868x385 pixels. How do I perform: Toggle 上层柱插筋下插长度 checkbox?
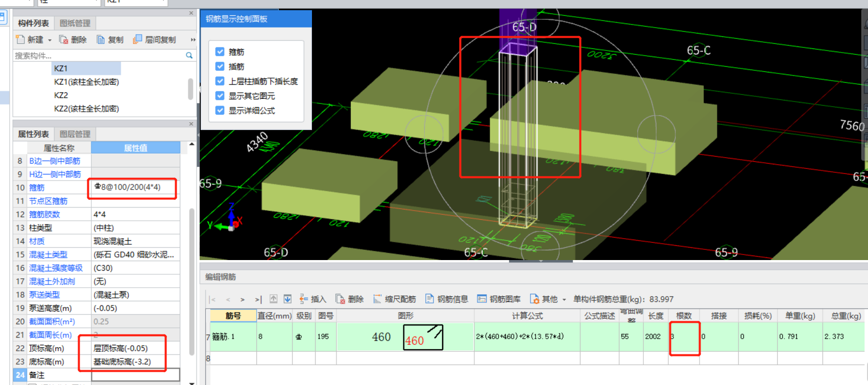coord(220,81)
